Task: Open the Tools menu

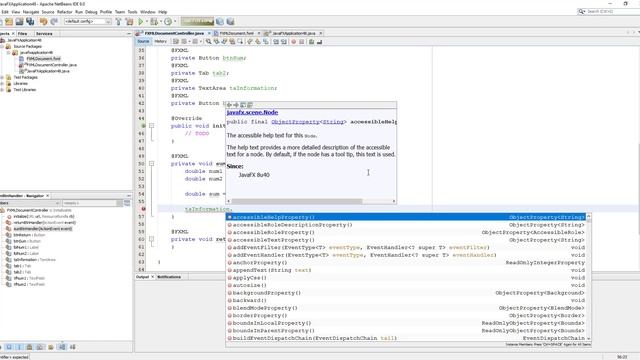Action: (x=132, y=12)
